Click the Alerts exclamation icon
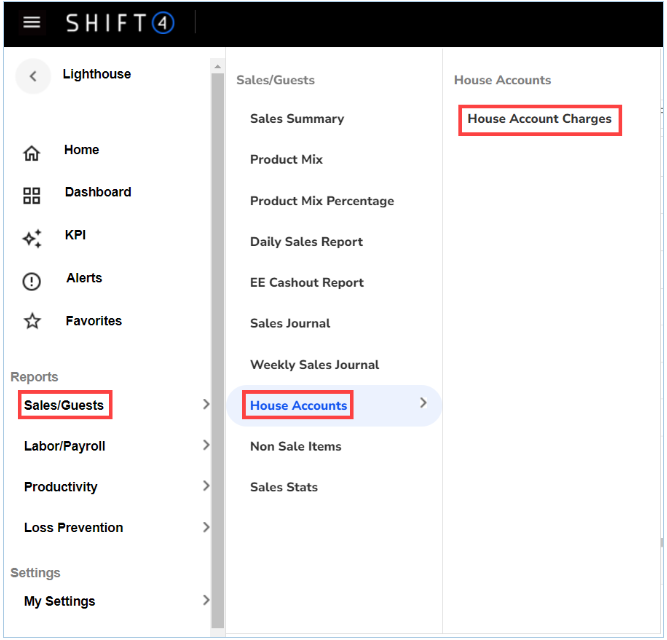The image size is (667, 640). [32, 281]
